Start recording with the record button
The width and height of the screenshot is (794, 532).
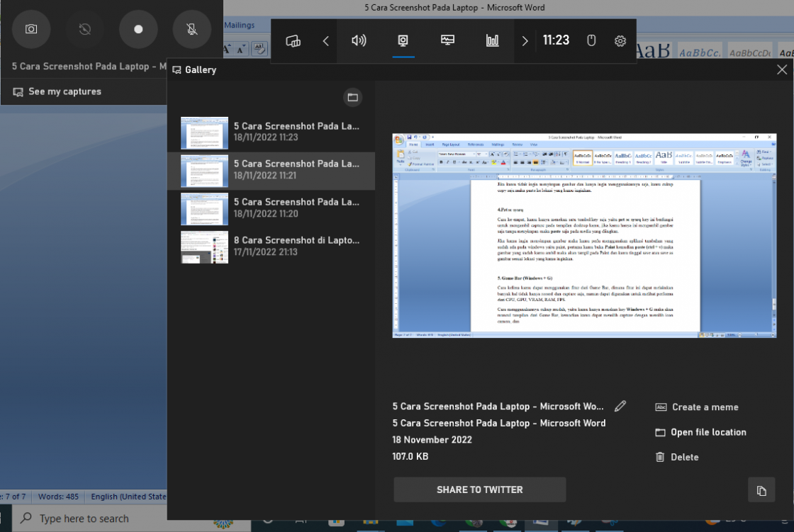(138, 29)
